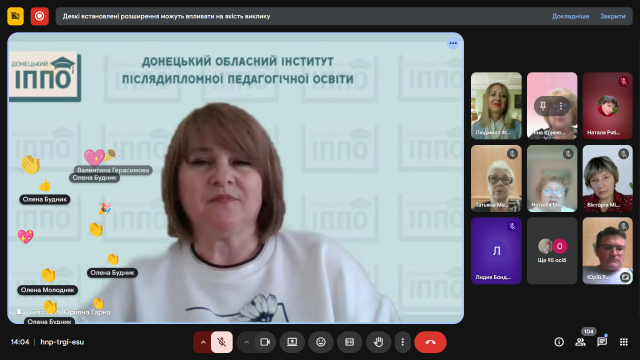
Task: Open the three-dot more options menu
Action: click(402, 342)
